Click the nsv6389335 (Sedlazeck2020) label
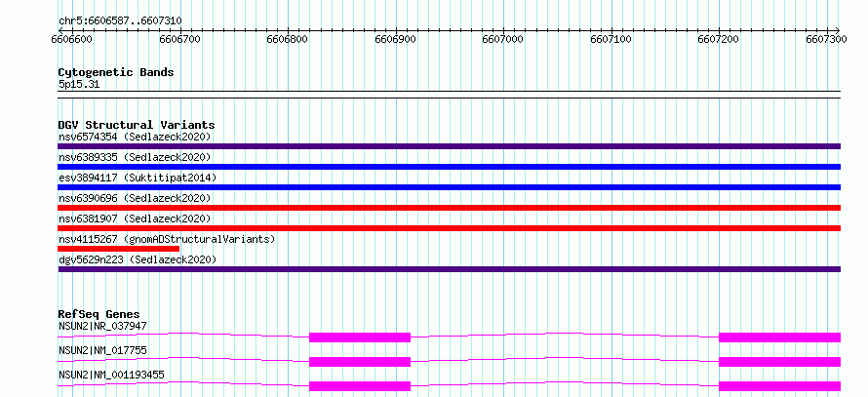This screenshot has width=868, height=397. pos(135,157)
